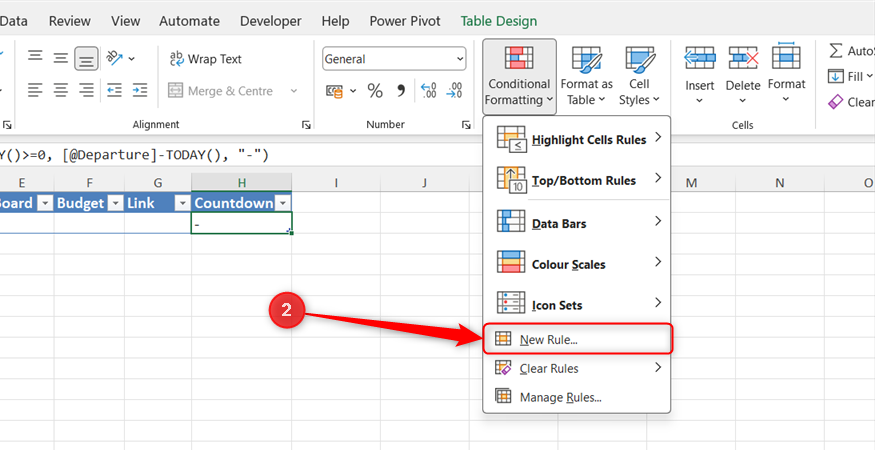Switch to the View tab
The width and height of the screenshot is (875, 450).
click(126, 21)
